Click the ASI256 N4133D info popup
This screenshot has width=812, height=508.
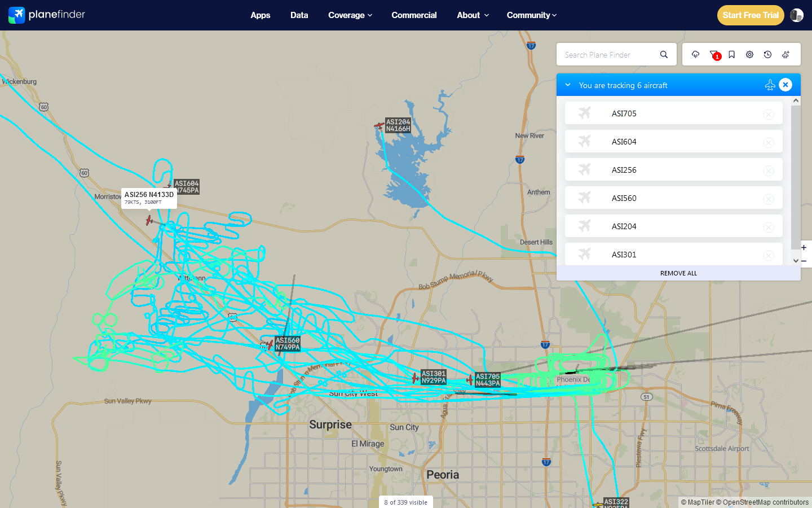(149, 198)
